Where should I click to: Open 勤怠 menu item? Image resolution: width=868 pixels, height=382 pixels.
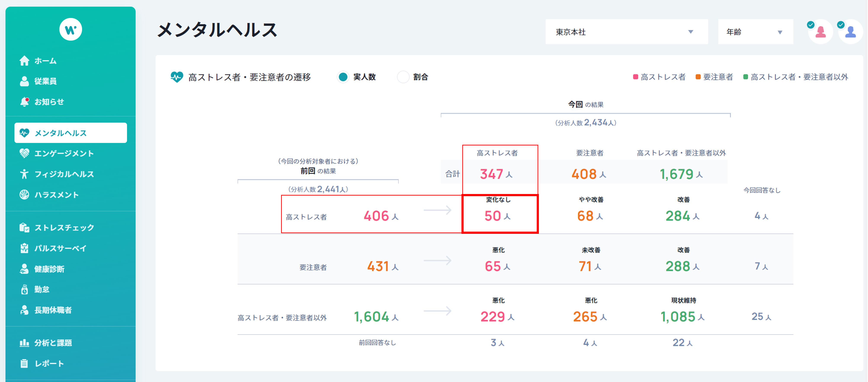point(70,290)
